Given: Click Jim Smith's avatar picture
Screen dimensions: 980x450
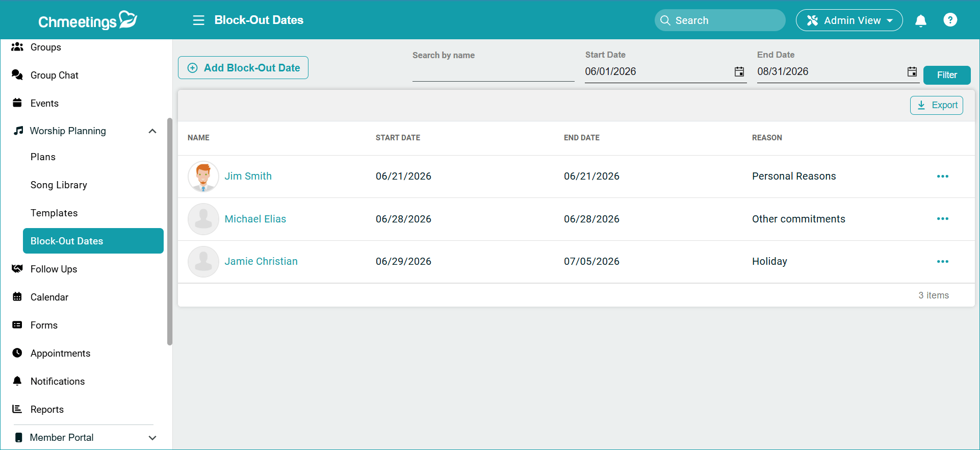Looking at the screenshot, I should [203, 177].
